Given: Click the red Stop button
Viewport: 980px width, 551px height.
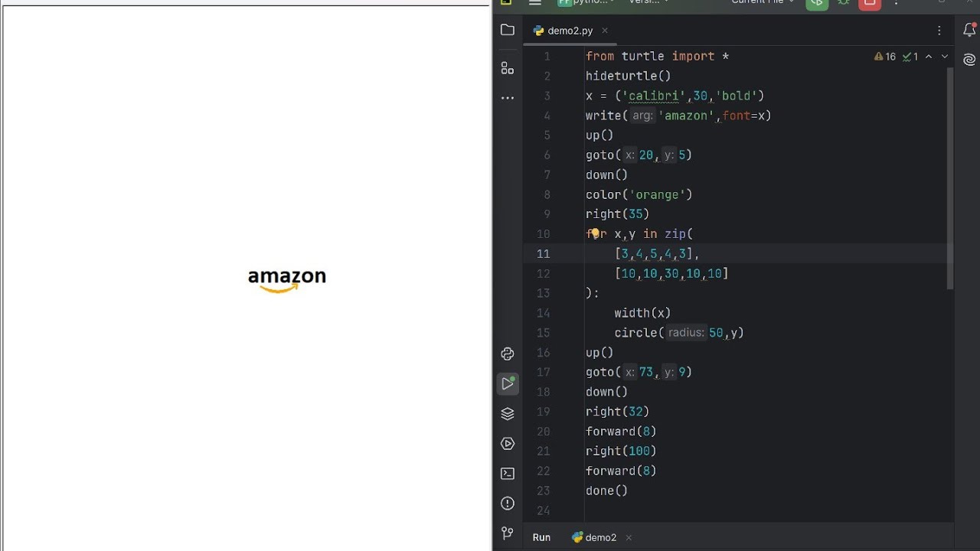Looking at the screenshot, I should (870, 3).
